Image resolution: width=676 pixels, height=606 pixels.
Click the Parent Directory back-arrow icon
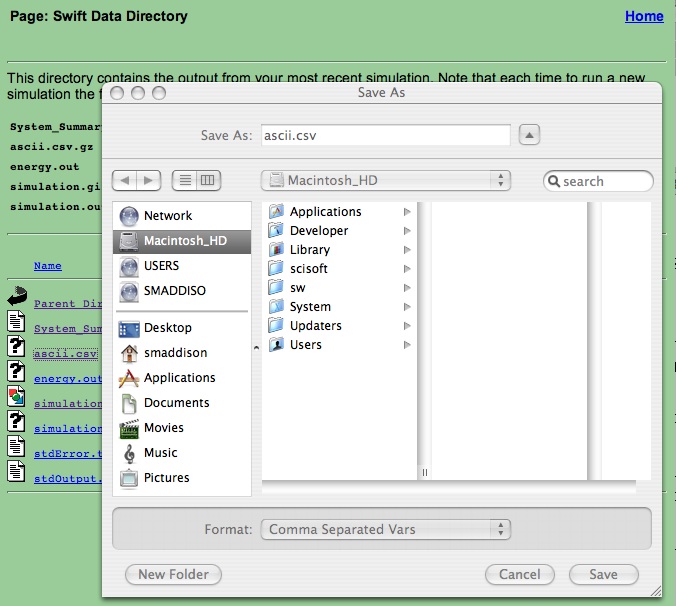click(17, 297)
